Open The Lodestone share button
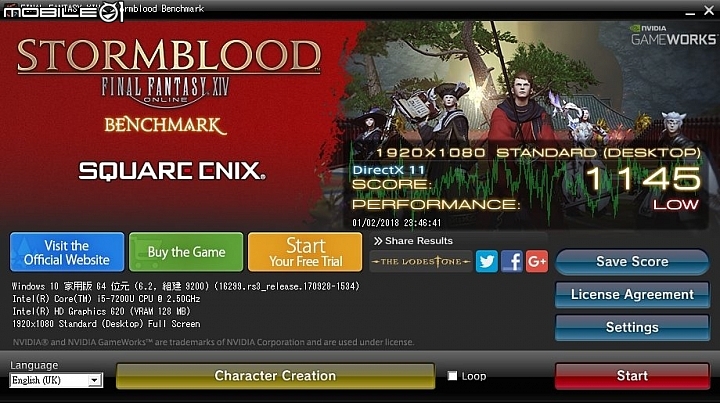 (x=421, y=262)
